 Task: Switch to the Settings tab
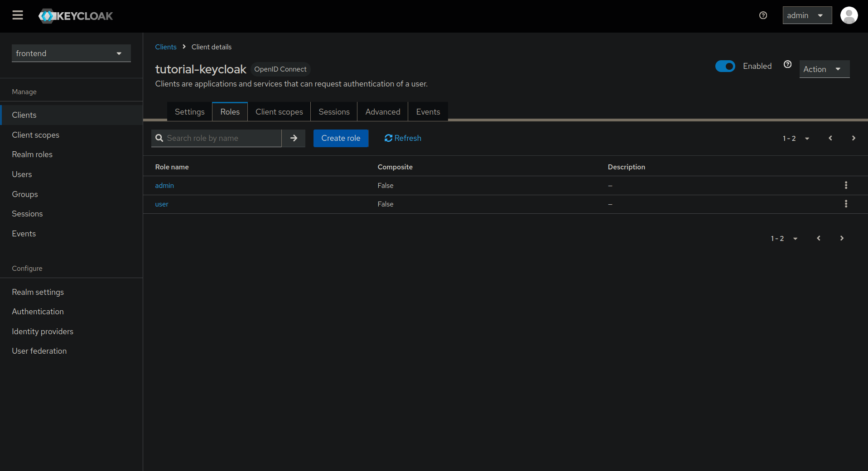point(189,112)
